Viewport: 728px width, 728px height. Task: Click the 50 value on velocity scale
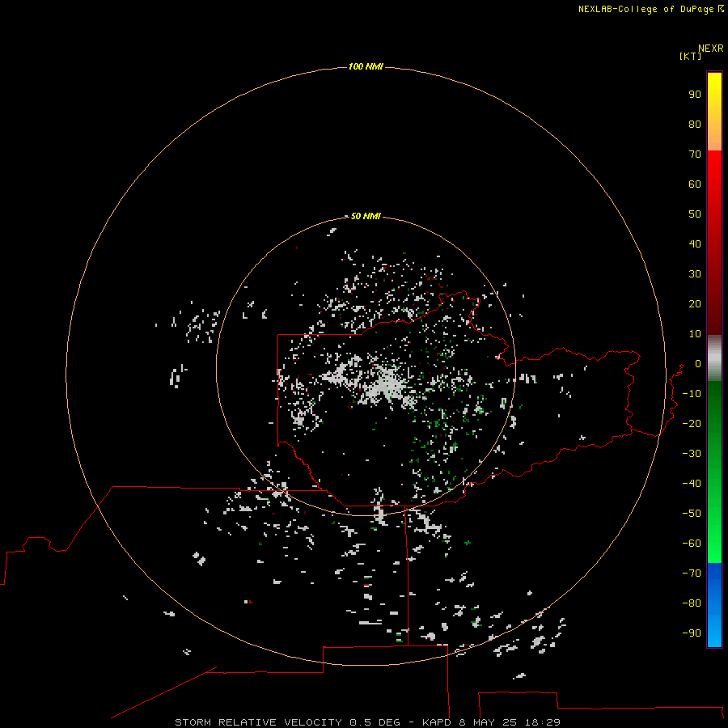coord(695,214)
